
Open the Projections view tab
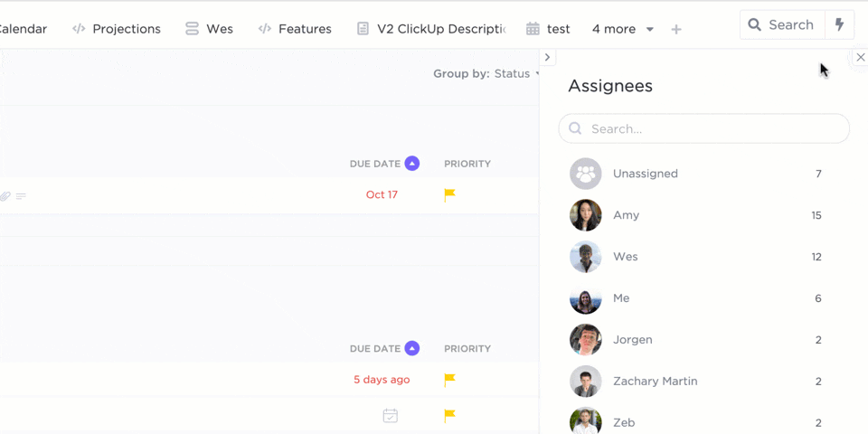click(x=117, y=29)
